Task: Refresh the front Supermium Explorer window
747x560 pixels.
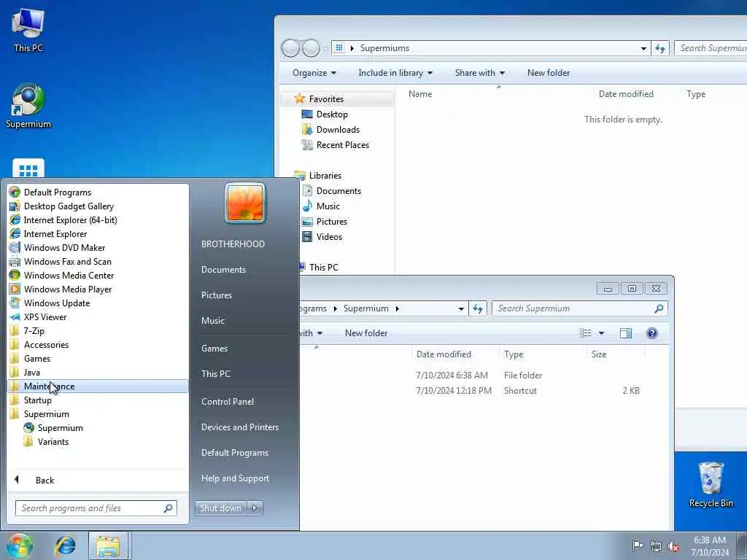Action: click(x=478, y=308)
